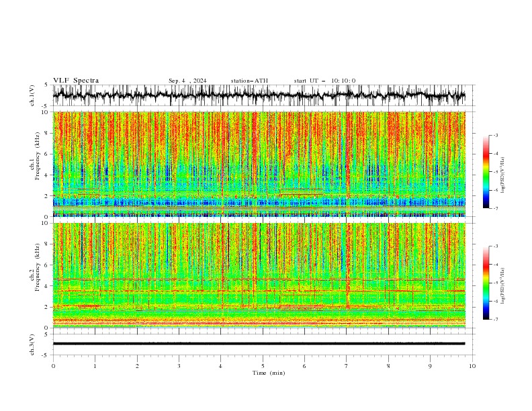Click time axis tick label "3"
The image size is (532, 411).
[x=179, y=366]
